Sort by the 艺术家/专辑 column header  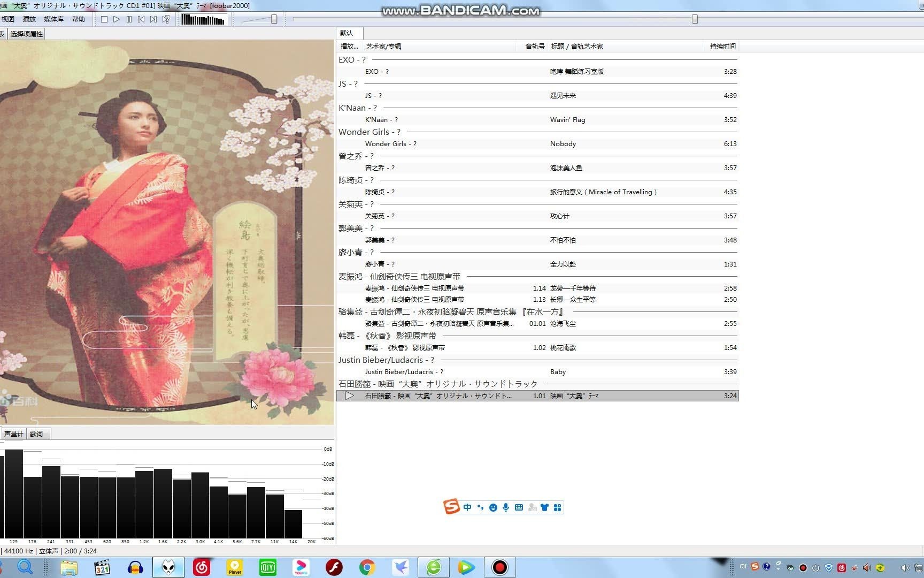pos(439,47)
